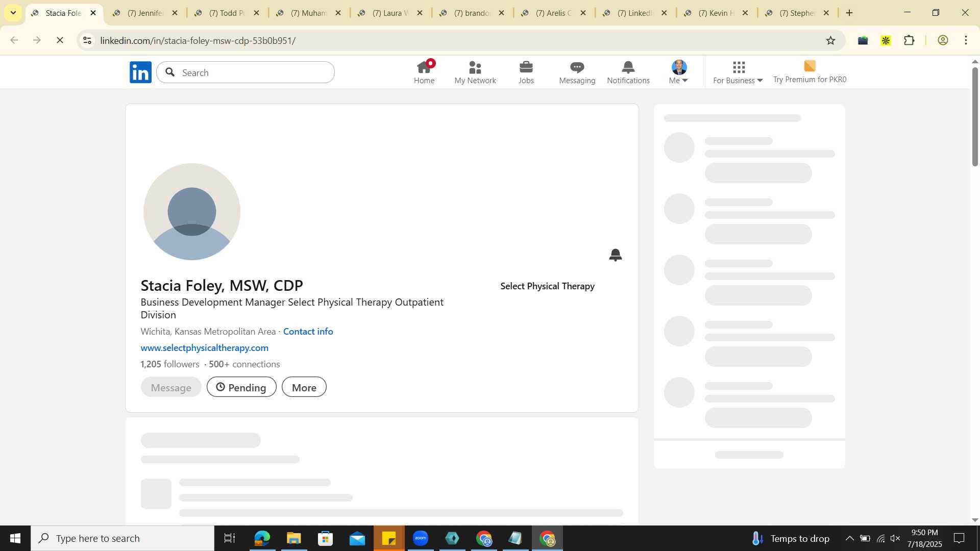Open the LinkedIn home logo
This screenshot has height=551, width=980.
(140, 72)
